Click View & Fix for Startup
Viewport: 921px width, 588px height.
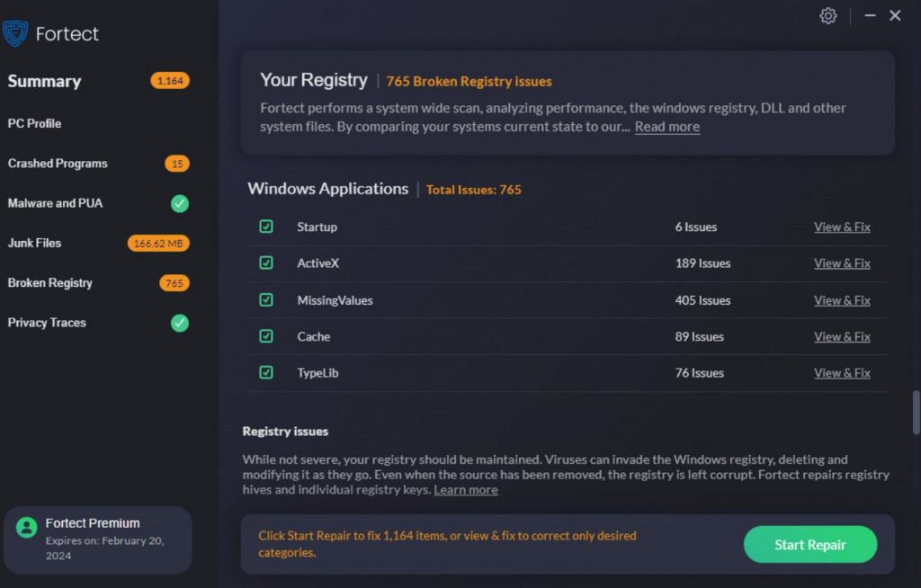[842, 227]
